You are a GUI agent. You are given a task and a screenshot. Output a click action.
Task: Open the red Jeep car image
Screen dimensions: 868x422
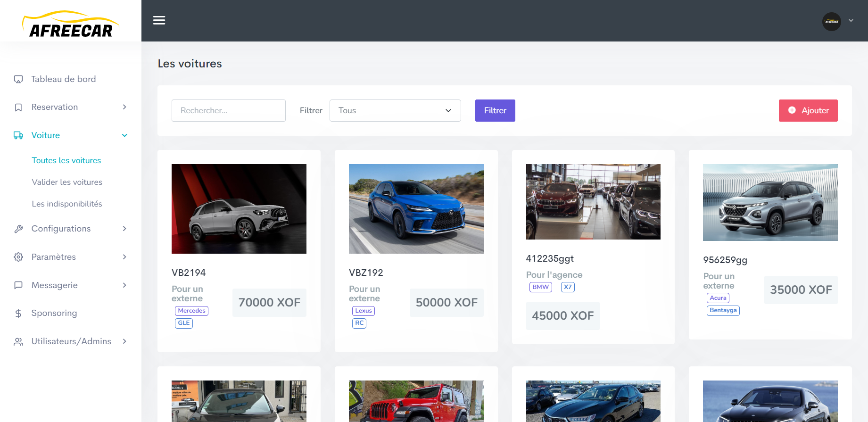pos(416,401)
